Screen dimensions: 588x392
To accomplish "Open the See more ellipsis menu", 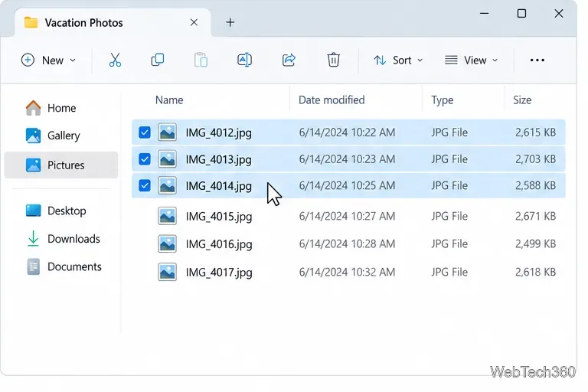I will [x=537, y=60].
